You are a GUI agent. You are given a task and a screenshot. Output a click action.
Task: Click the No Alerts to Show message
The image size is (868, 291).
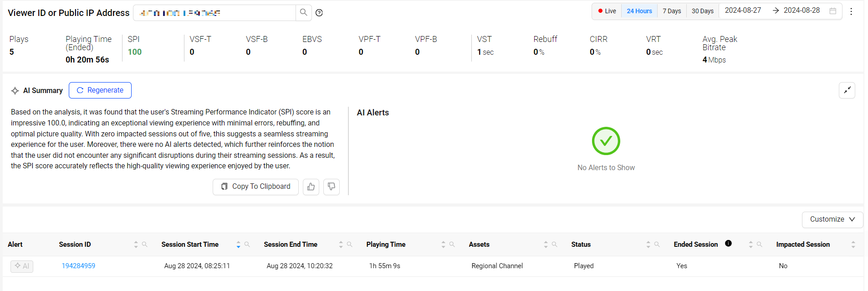(x=606, y=168)
